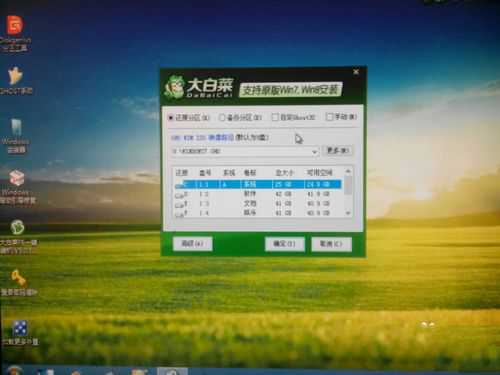Open the Windows boot repair desktop icon
This screenshot has height=375, width=500.
(x=17, y=178)
